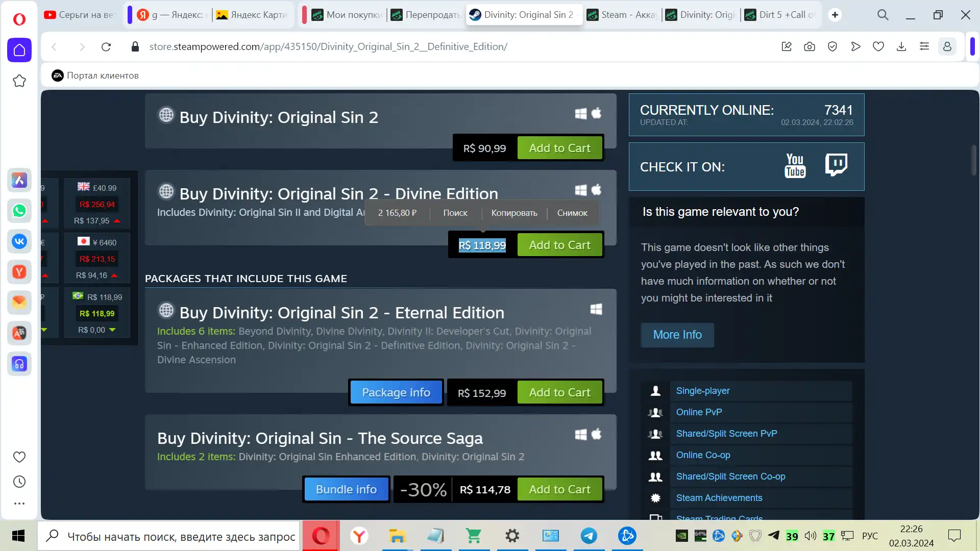Image resolution: width=980 pixels, height=551 pixels.
Task: Select Копировать in the selection popup
Action: coord(514,213)
